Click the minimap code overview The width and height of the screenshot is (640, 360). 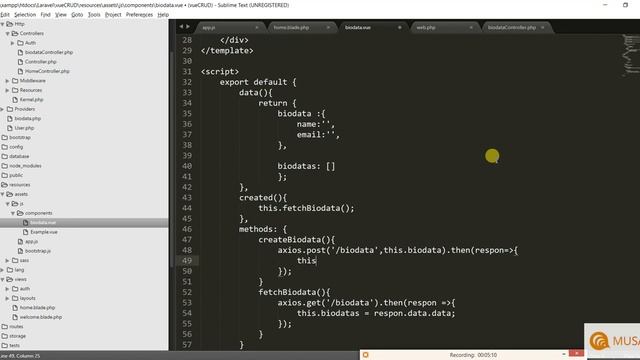coord(631,56)
